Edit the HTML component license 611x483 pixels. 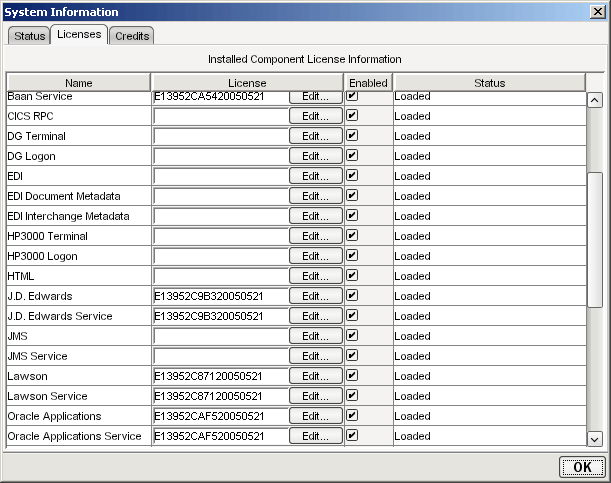coord(316,276)
